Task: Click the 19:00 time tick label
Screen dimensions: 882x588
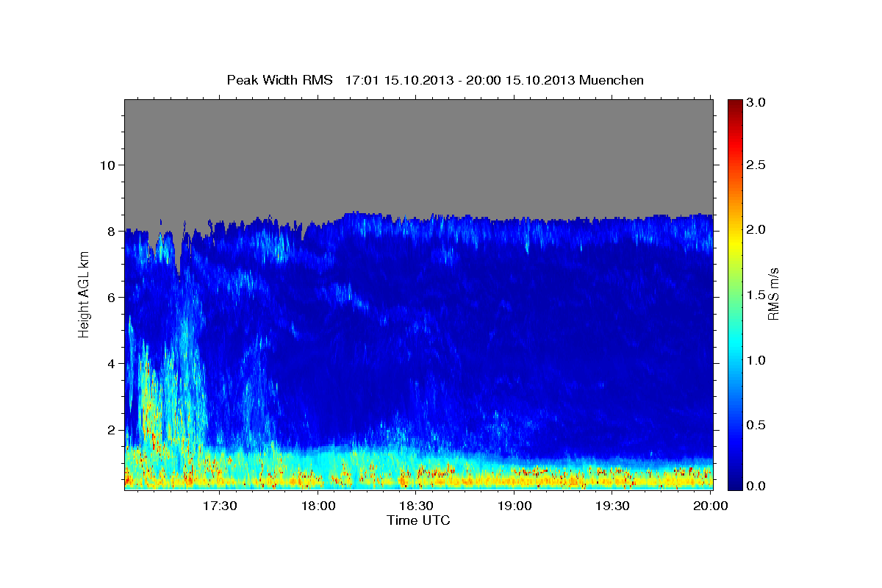Action: click(514, 506)
